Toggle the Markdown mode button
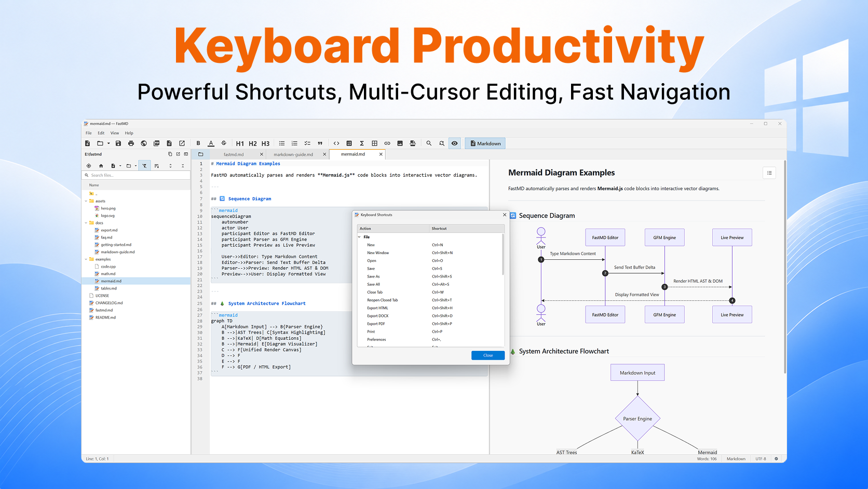 tap(485, 143)
